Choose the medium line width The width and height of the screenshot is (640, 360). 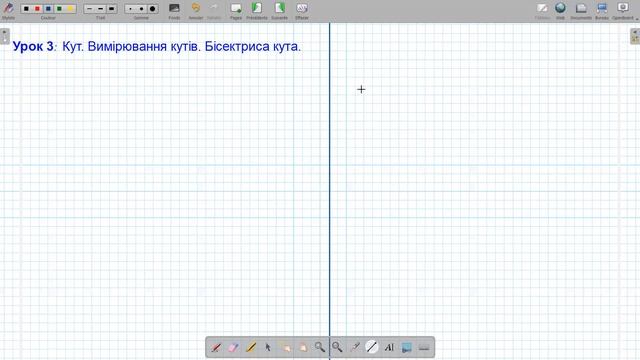100,9
